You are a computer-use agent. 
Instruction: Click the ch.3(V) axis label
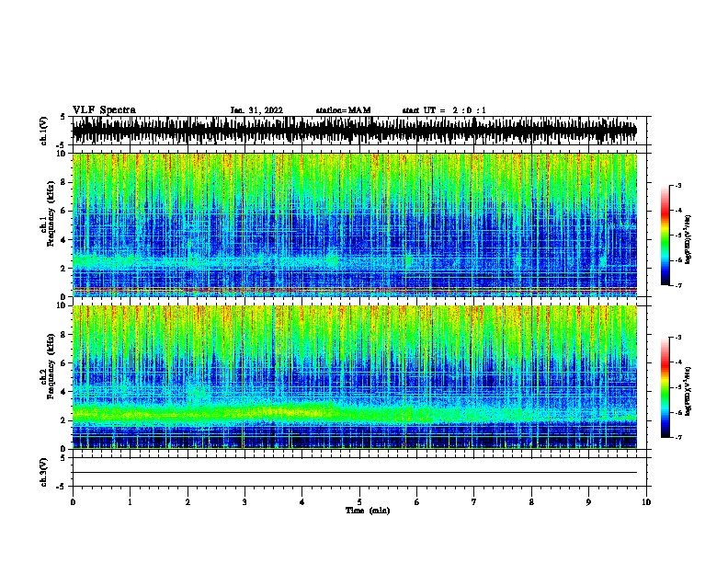click(43, 472)
